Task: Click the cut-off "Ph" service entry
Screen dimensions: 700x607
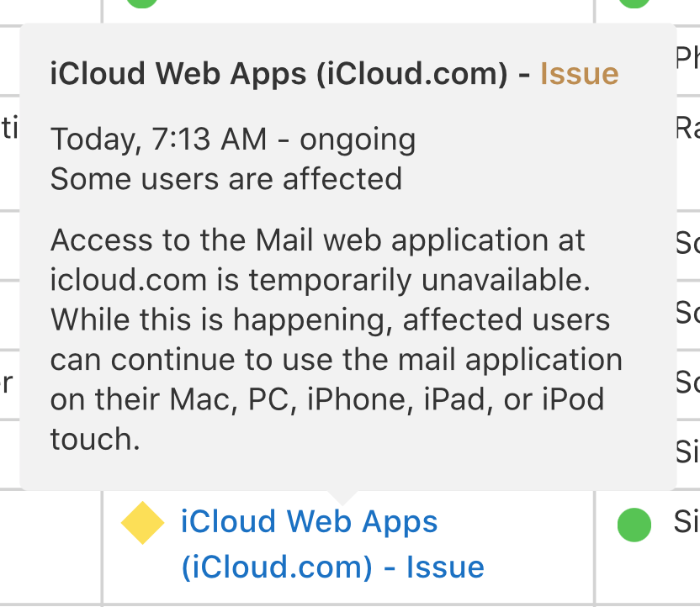Action: [x=687, y=58]
